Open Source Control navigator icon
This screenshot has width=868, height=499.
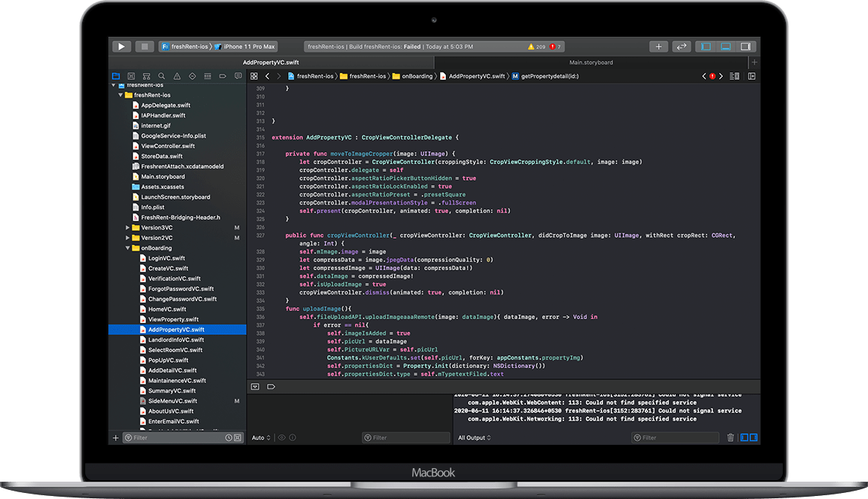(132, 76)
